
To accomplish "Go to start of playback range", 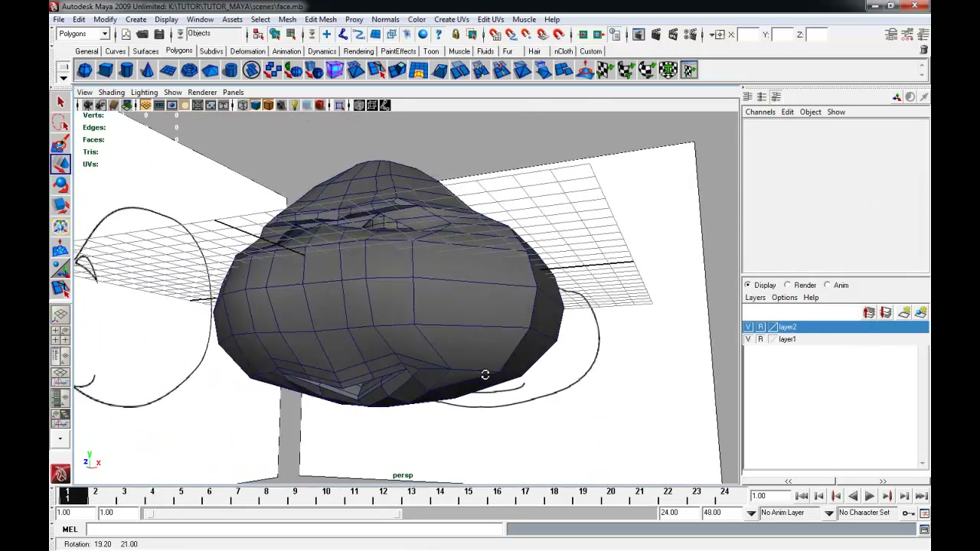I will [x=802, y=497].
